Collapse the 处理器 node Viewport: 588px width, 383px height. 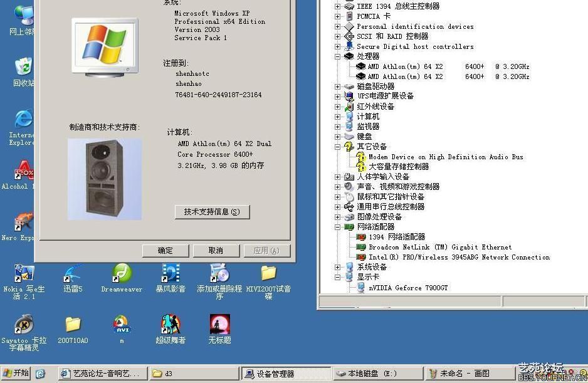[x=337, y=56]
